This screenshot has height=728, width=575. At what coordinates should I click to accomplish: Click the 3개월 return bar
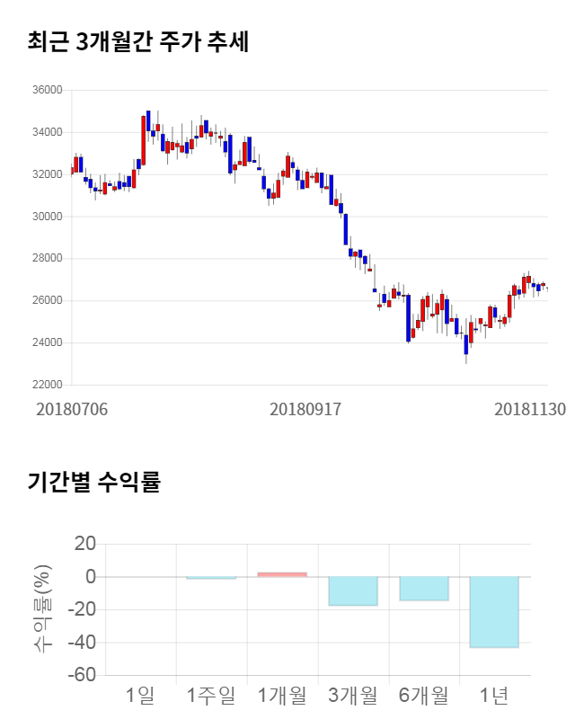[353, 591]
